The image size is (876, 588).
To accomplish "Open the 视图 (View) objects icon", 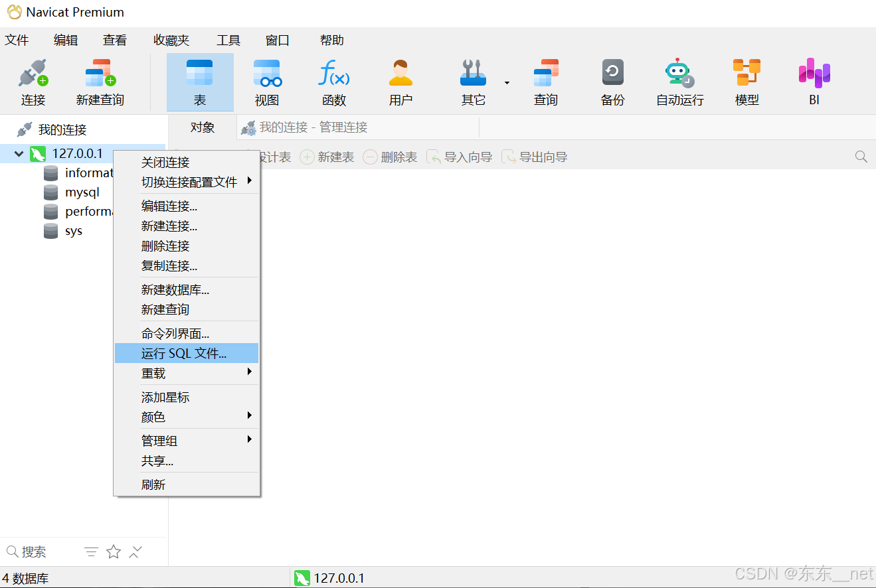I will (267, 82).
